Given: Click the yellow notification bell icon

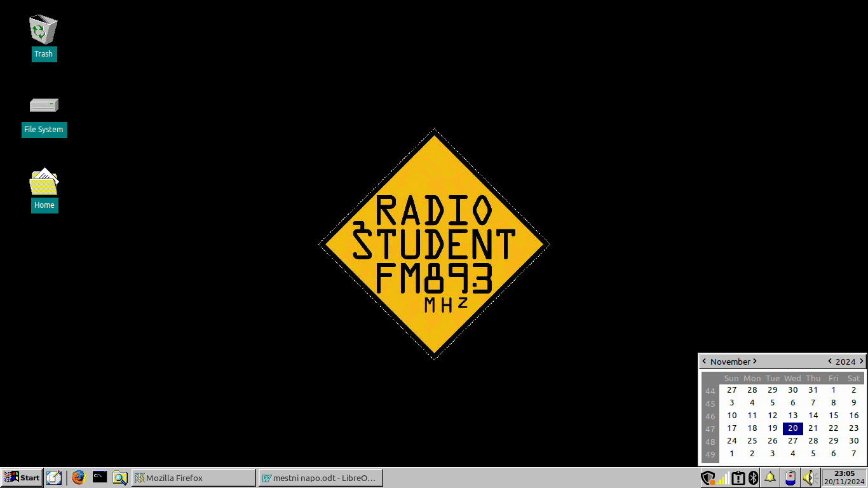Looking at the screenshot, I should (770, 477).
